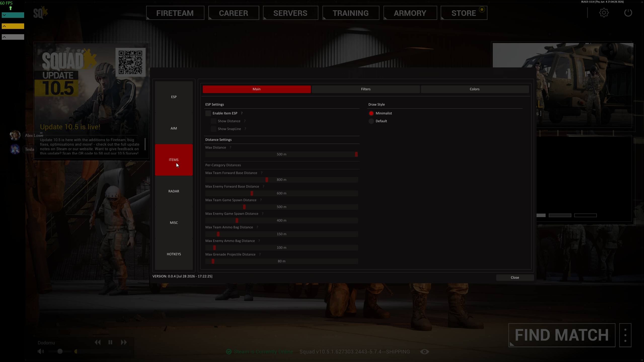Open the ARMORY page
The width and height of the screenshot is (644, 362).
(410, 13)
